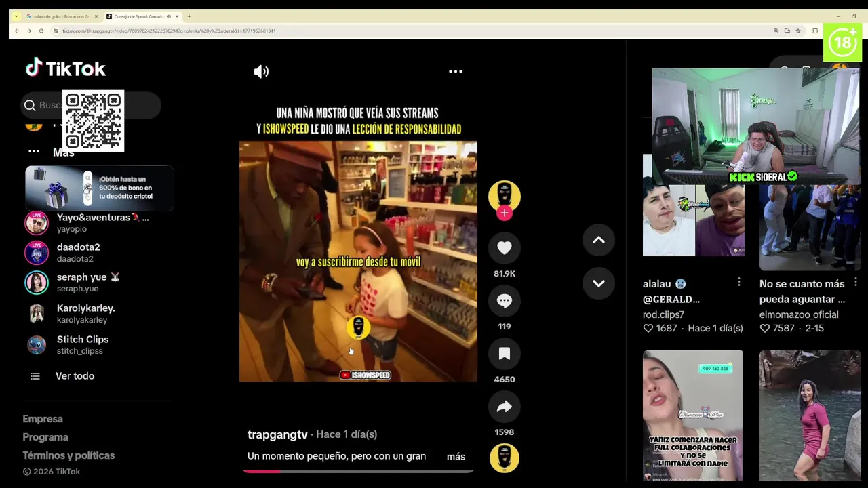Expand the description with más
The image size is (868, 488).
point(456,457)
